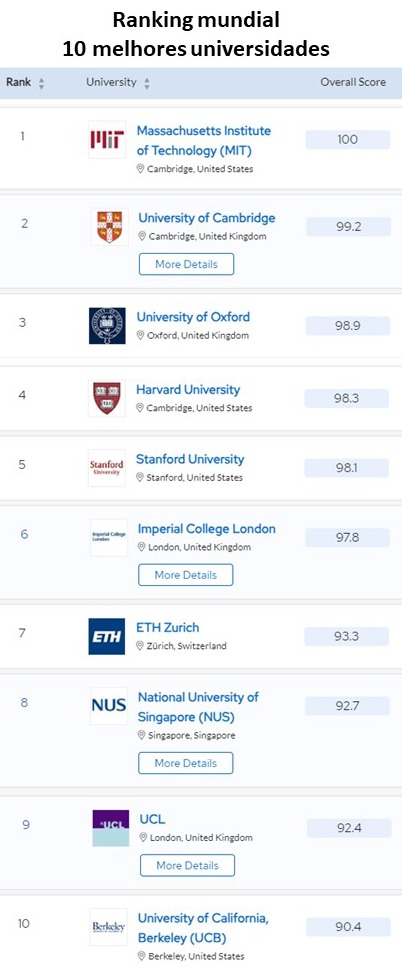View More Details for UCL
Image resolution: width=402 pixels, height=970 pixels.
click(187, 865)
